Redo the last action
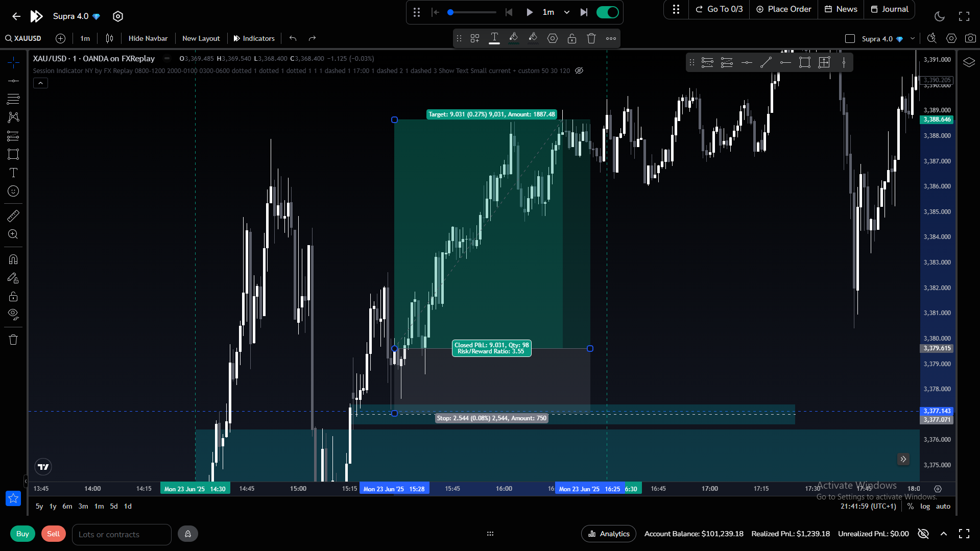Viewport: 980px width, 551px height. (313, 38)
